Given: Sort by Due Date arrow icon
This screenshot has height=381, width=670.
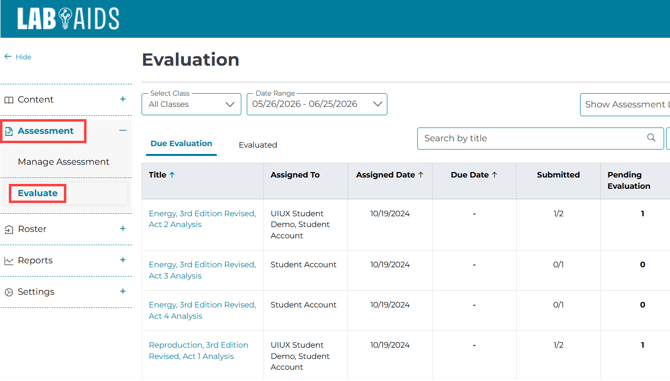Looking at the screenshot, I should point(494,175).
